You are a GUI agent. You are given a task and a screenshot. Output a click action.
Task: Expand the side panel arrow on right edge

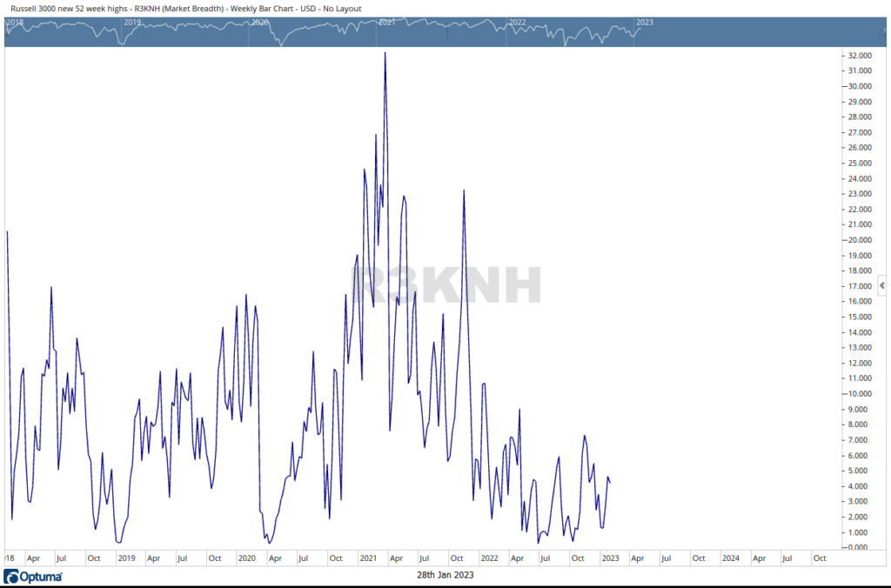(882, 285)
